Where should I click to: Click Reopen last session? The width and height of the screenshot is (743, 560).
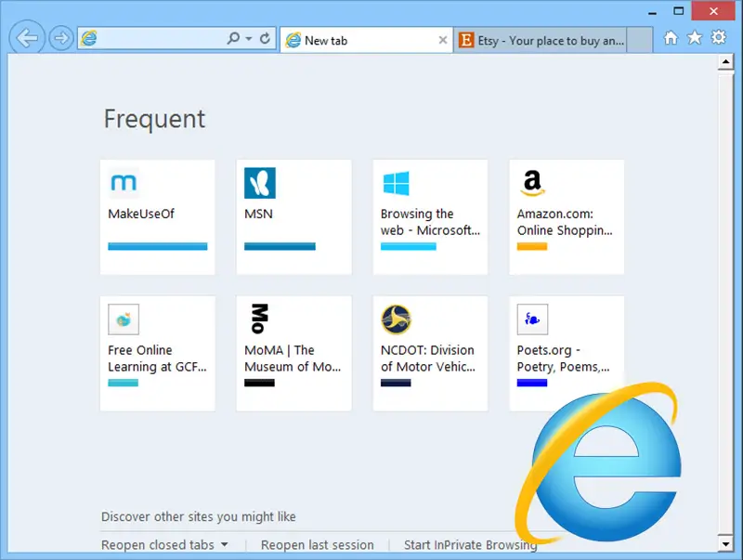pos(318,545)
